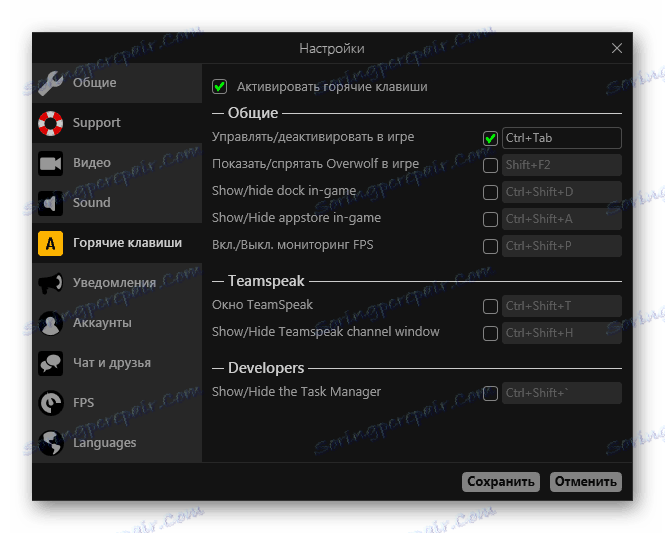Click the Отменить button
Screen dimensions: 665x533
586,482
